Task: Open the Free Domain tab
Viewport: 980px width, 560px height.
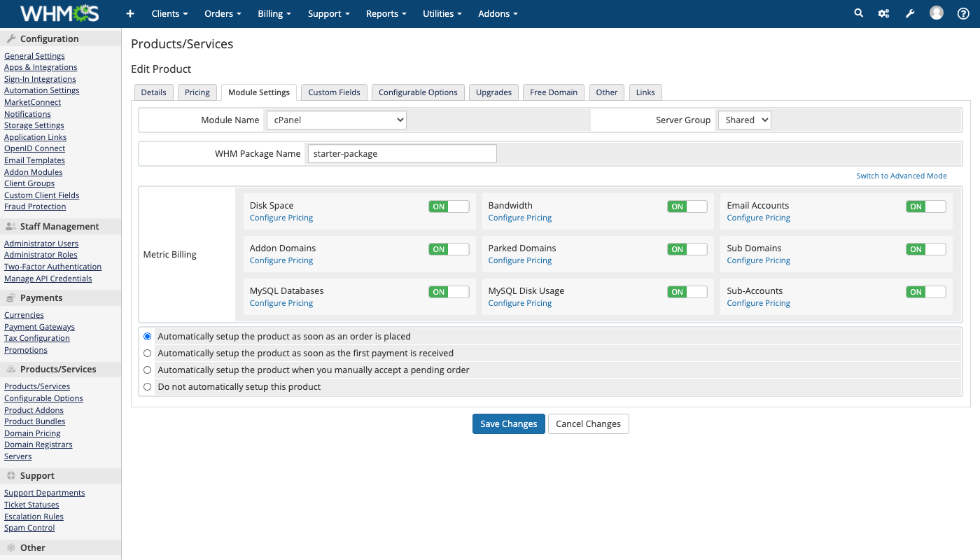Action: [553, 92]
